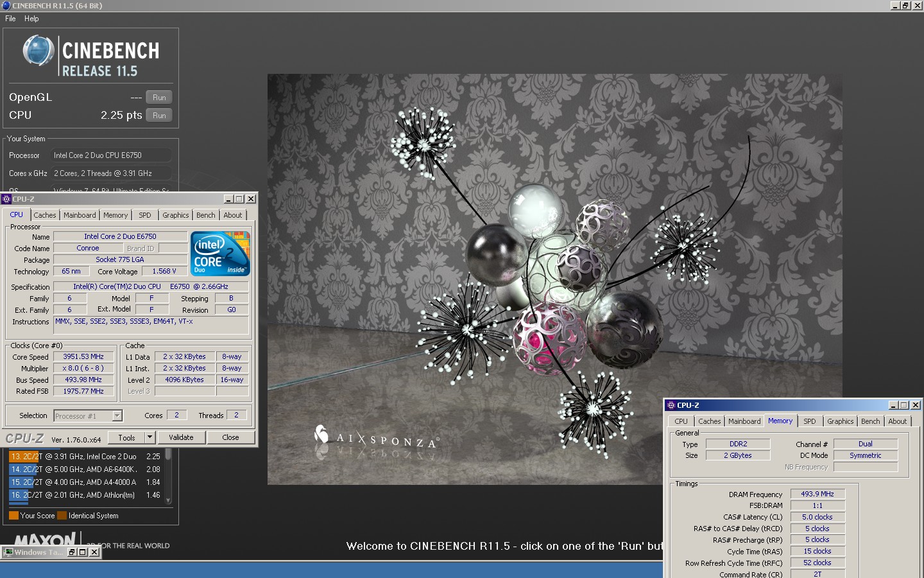
Task: Switch to Mainboard tab in right CPU-Z
Action: tap(744, 421)
